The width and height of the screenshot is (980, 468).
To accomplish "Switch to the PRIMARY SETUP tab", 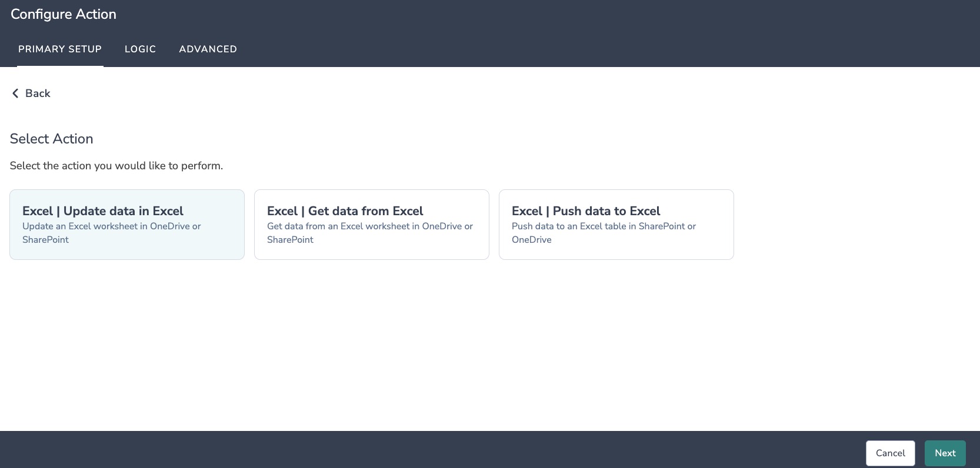I will [60, 49].
